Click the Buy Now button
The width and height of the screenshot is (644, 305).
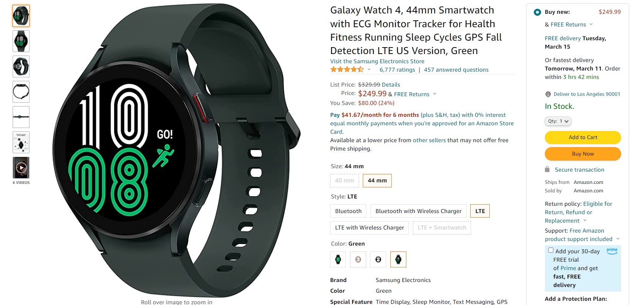tap(583, 154)
